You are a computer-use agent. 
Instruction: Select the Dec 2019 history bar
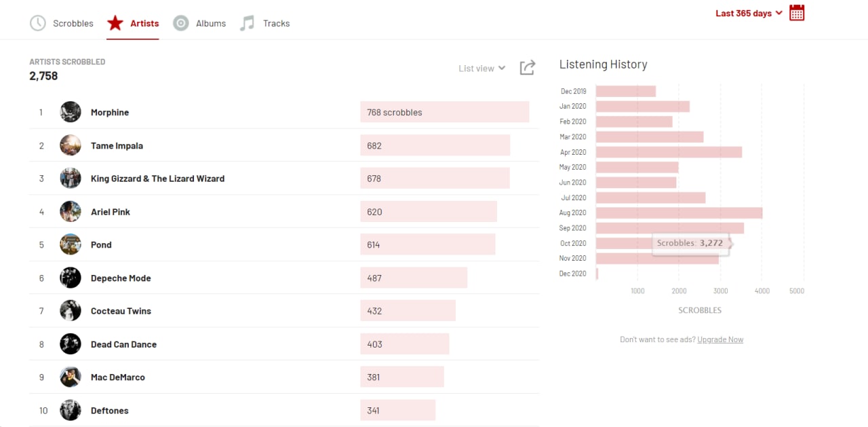(626, 91)
